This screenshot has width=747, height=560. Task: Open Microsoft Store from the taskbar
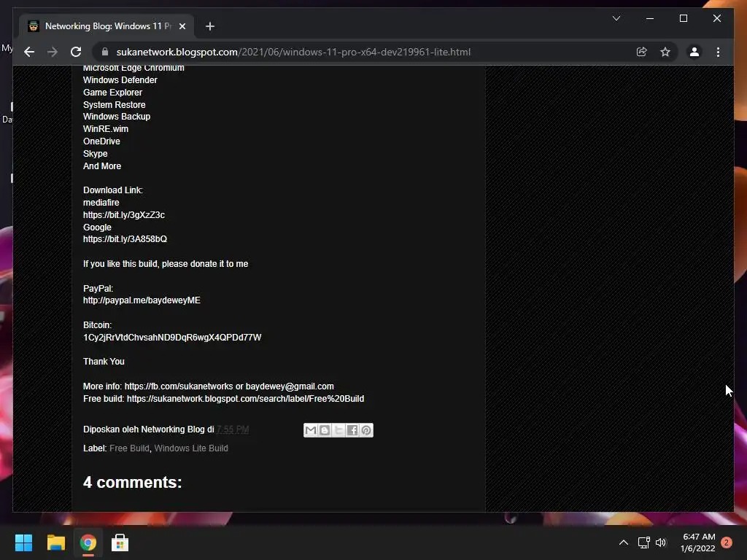[x=120, y=542]
